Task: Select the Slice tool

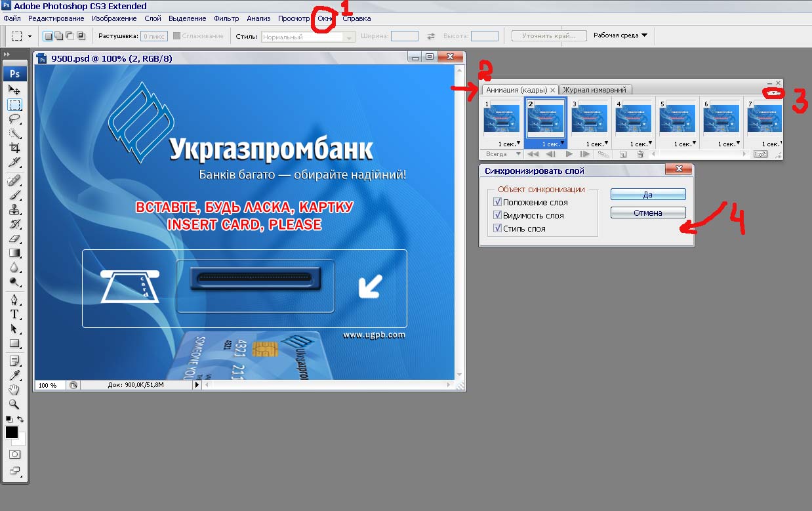Action: coord(14,162)
